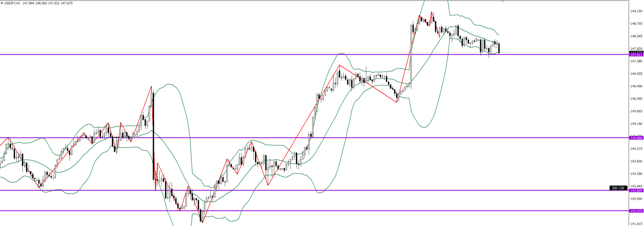Click the 146.050 price scale value

coord(636,99)
